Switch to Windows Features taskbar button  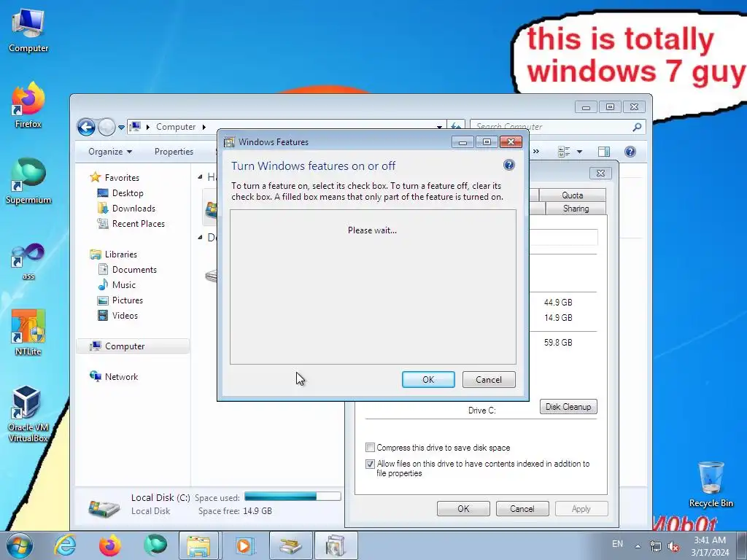pyautogui.click(x=336, y=545)
